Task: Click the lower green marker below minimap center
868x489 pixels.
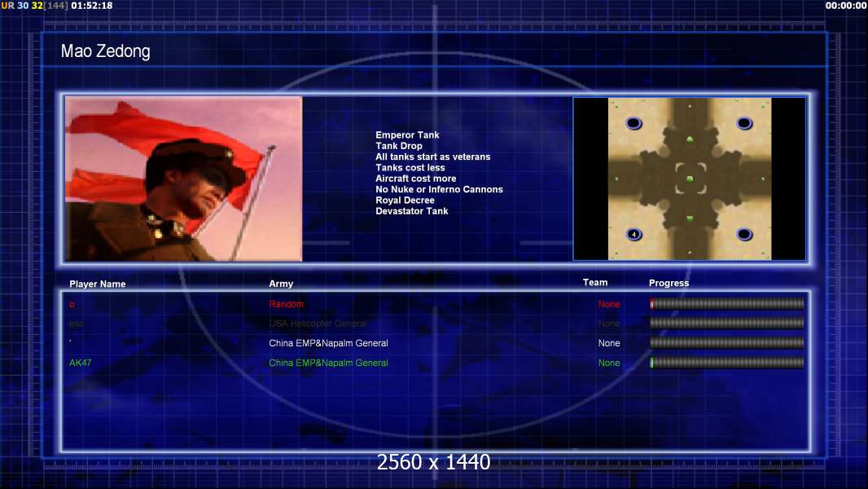Action: [690, 218]
